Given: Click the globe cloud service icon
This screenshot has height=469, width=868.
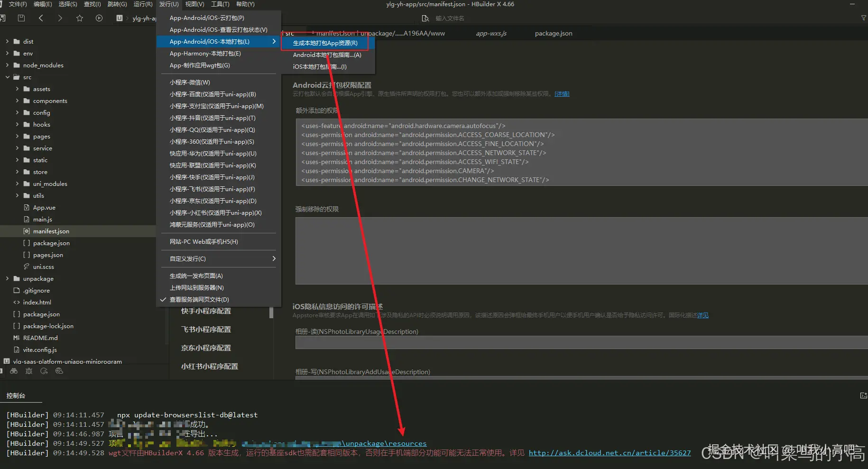Looking at the screenshot, I should [x=59, y=371].
